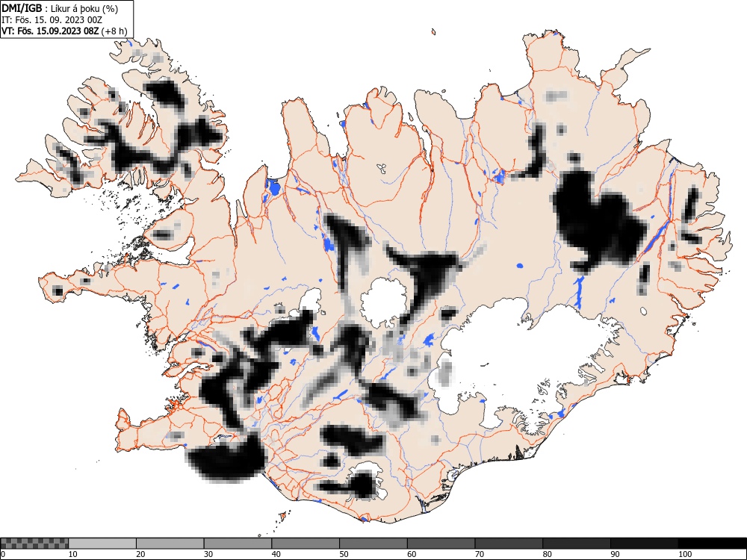Click the legend value label '80'
Image resolution: width=747 pixels, height=560 pixels.
point(548,554)
